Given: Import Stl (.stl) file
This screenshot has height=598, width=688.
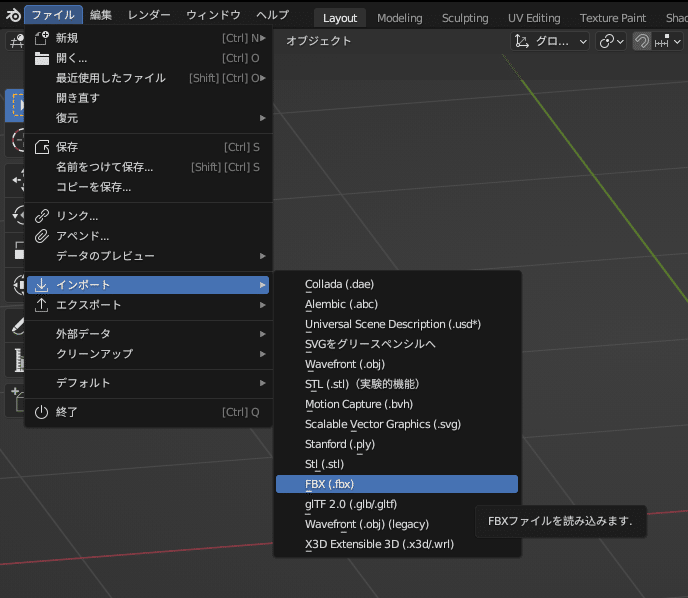Looking at the screenshot, I should tap(397, 464).
